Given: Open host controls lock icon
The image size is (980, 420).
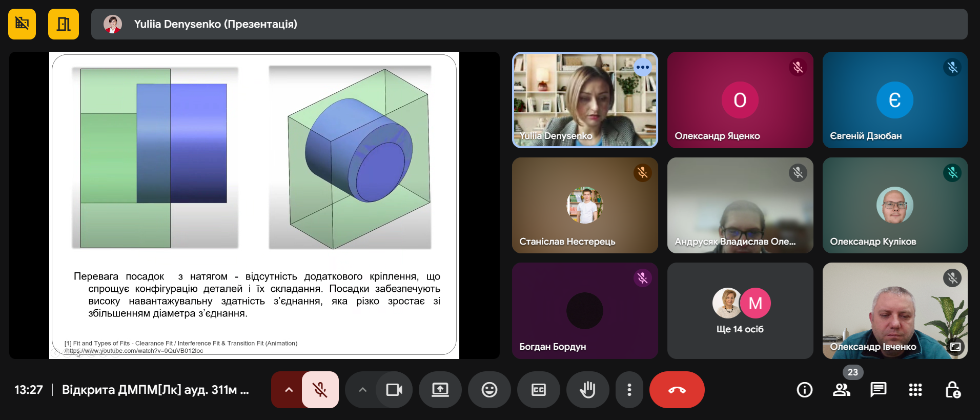Looking at the screenshot, I should tap(952, 390).
